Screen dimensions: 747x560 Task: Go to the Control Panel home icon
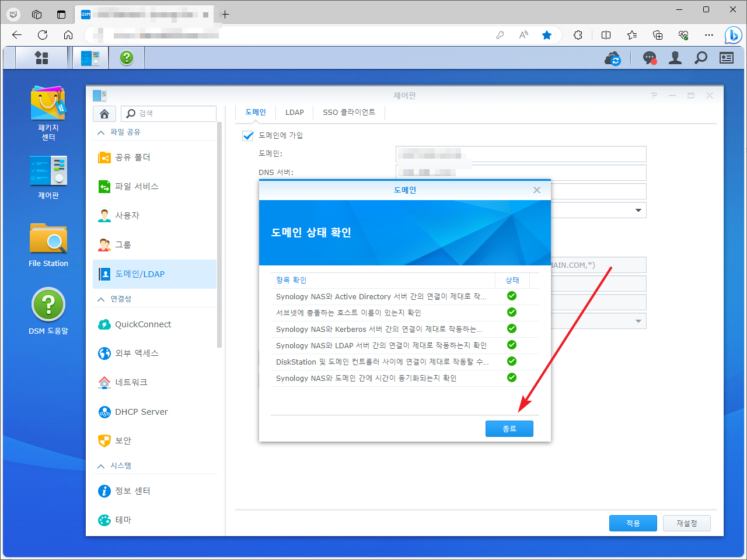(x=104, y=114)
